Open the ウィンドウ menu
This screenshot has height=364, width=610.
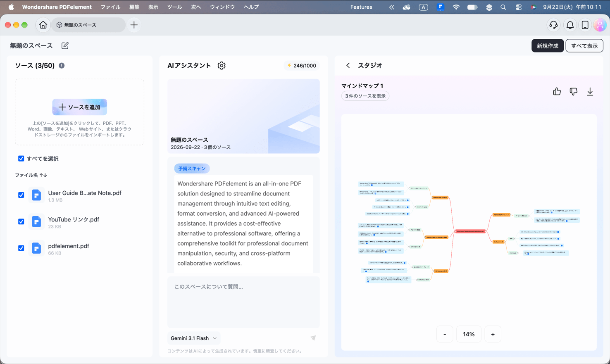pyautogui.click(x=222, y=7)
